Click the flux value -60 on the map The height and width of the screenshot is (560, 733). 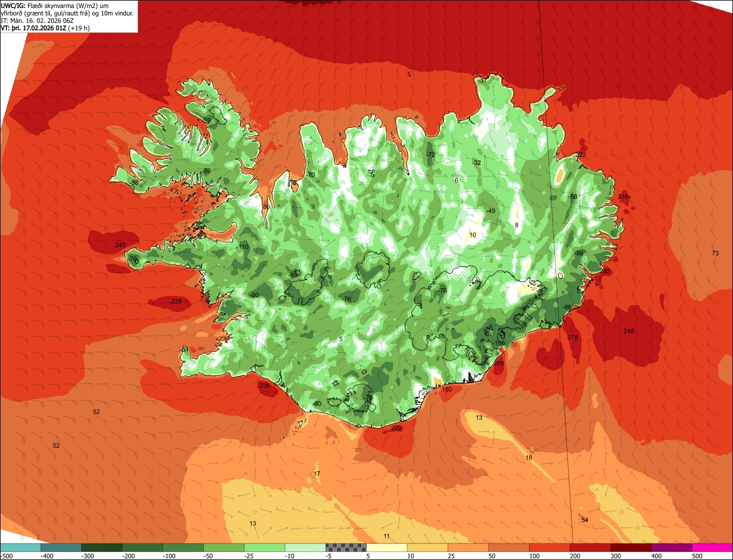pos(317,404)
